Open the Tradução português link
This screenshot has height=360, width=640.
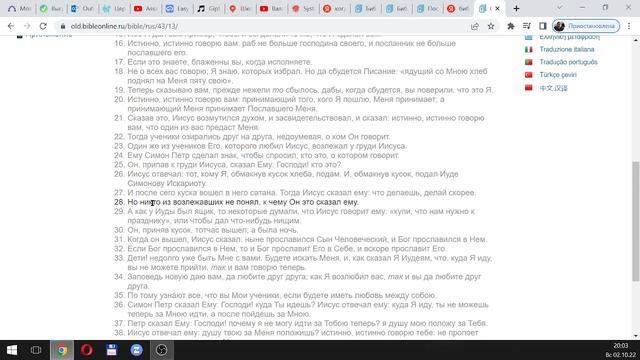(x=568, y=62)
